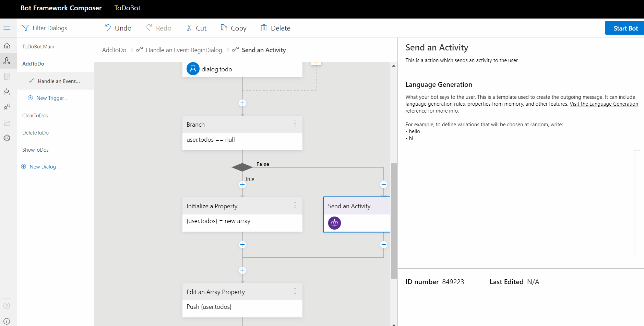Open the chart icon in sidebar
644x326 pixels.
pos(7,123)
